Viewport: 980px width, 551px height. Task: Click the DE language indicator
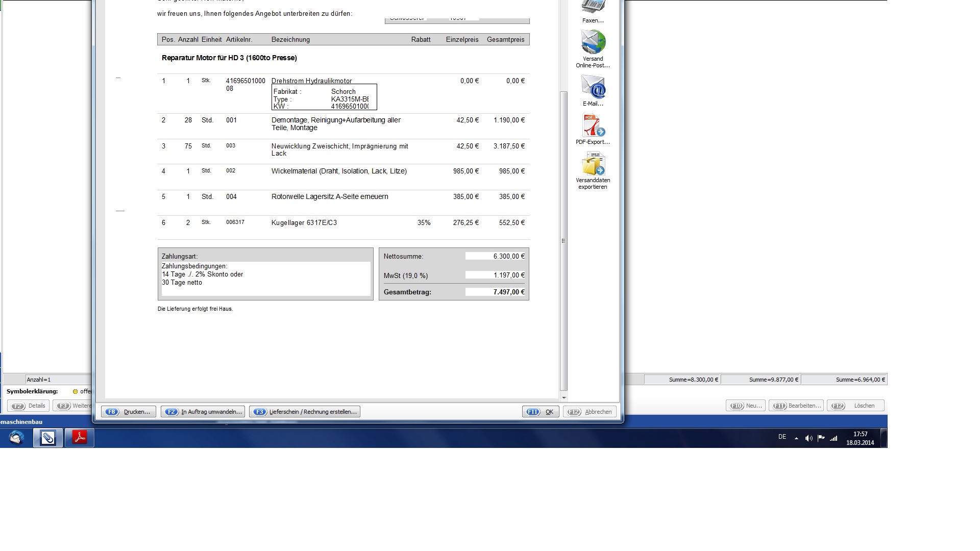(x=782, y=437)
